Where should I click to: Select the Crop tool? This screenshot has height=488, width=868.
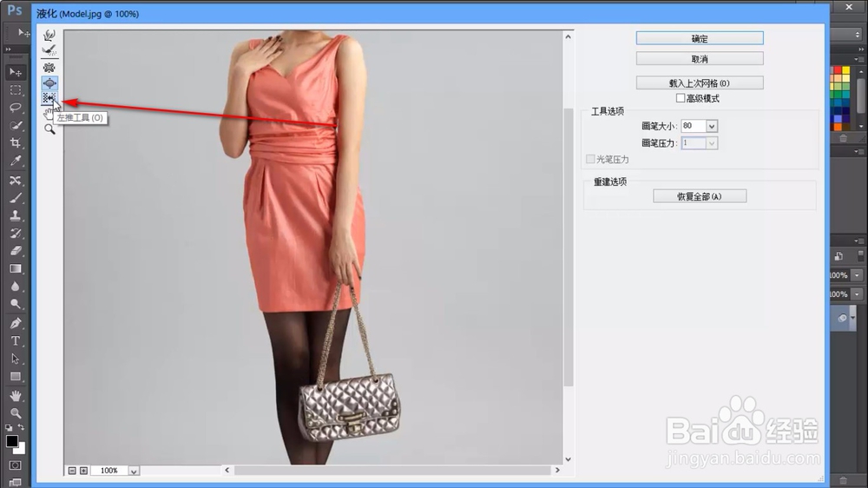tap(16, 143)
